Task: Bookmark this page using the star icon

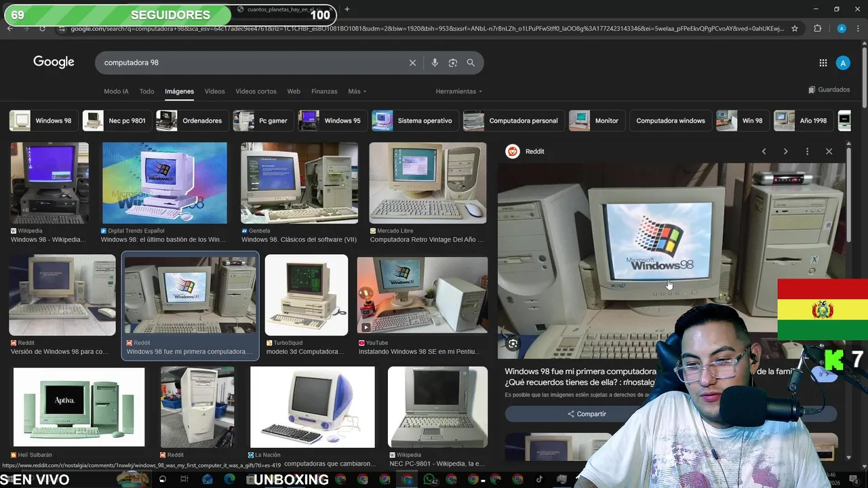Action: click(x=795, y=28)
